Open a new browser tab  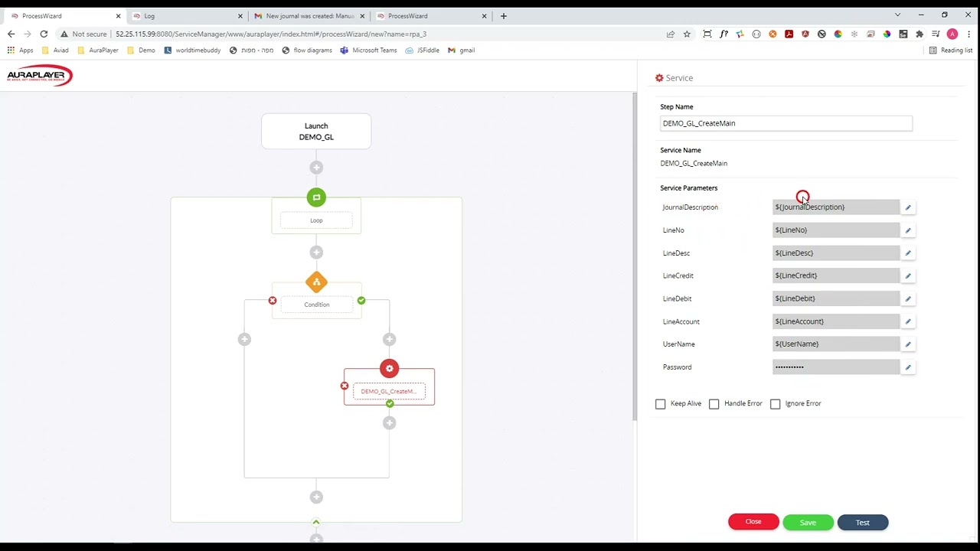coord(503,15)
